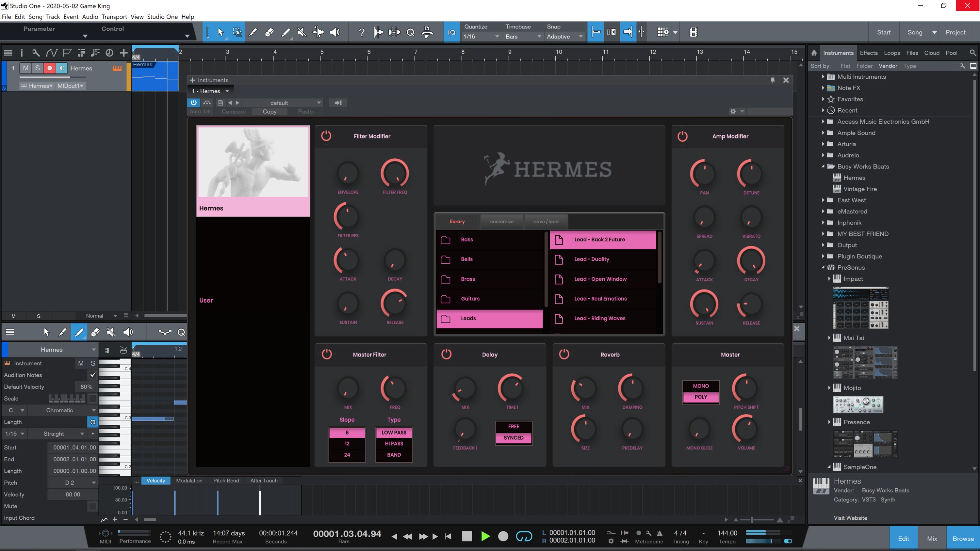The image size is (980, 551).
Task: Pin the Instruments window
Action: [x=773, y=80]
